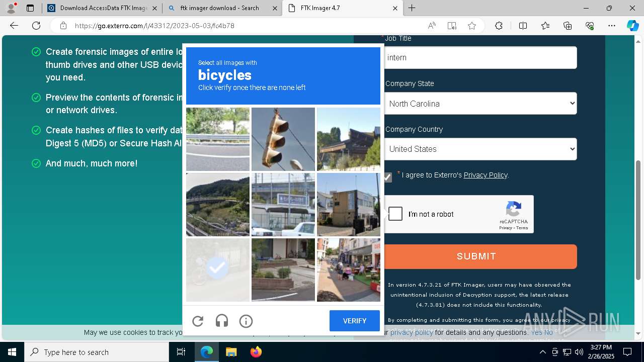Screen dimensions: 644x362
Task: Answer No in the cookie banner
Action: tap(548, 332)
